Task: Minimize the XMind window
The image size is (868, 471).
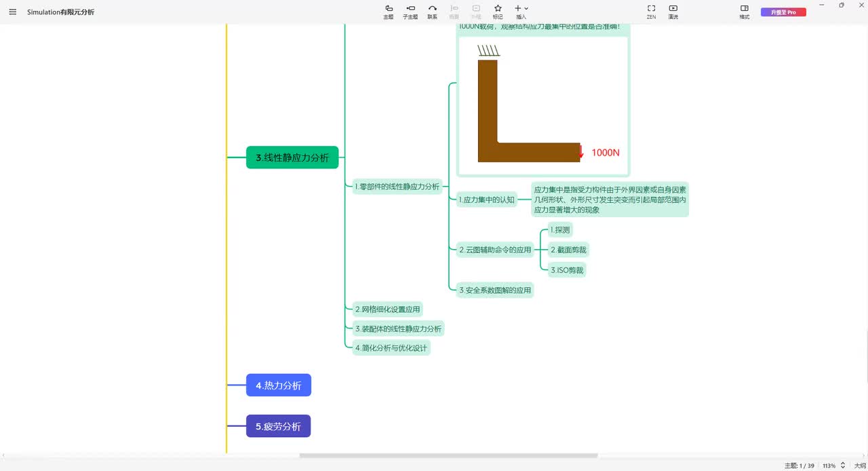Action: click(822, 5)
